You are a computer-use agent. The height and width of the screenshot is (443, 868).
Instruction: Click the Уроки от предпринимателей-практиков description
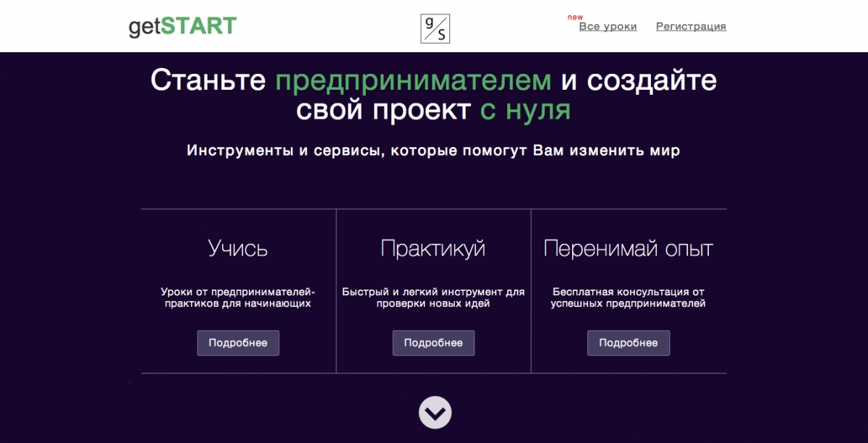click(238, 298)
